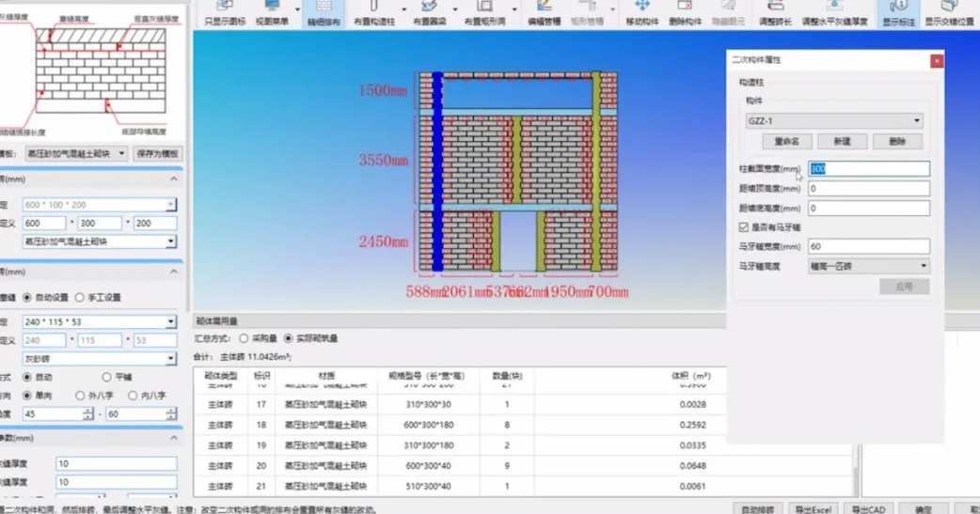This screenshot has width=980, height=514.
Task: Select the 调整水平灰缝厚度 tool
Action: click(x=834, y=13)
